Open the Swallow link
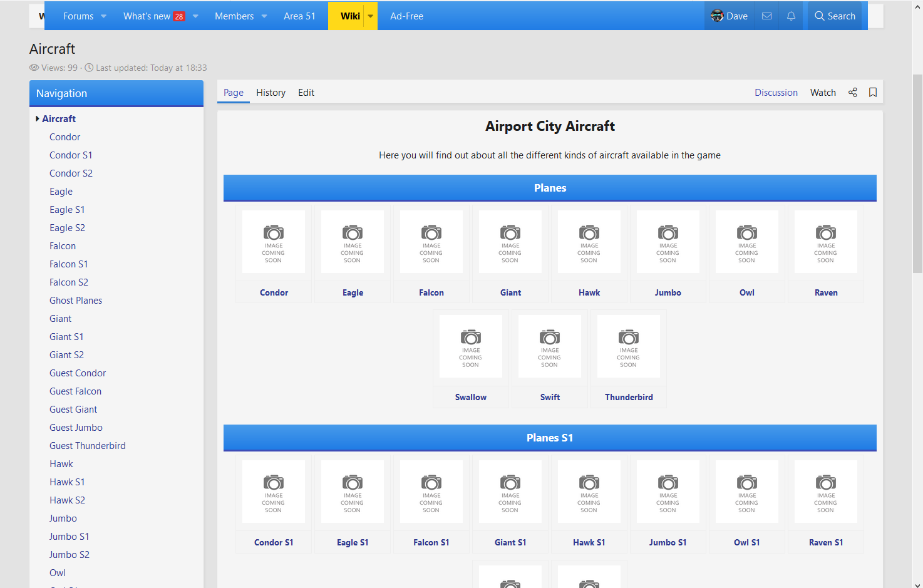This screenshot has width=923, height=588. coord(471,397)
